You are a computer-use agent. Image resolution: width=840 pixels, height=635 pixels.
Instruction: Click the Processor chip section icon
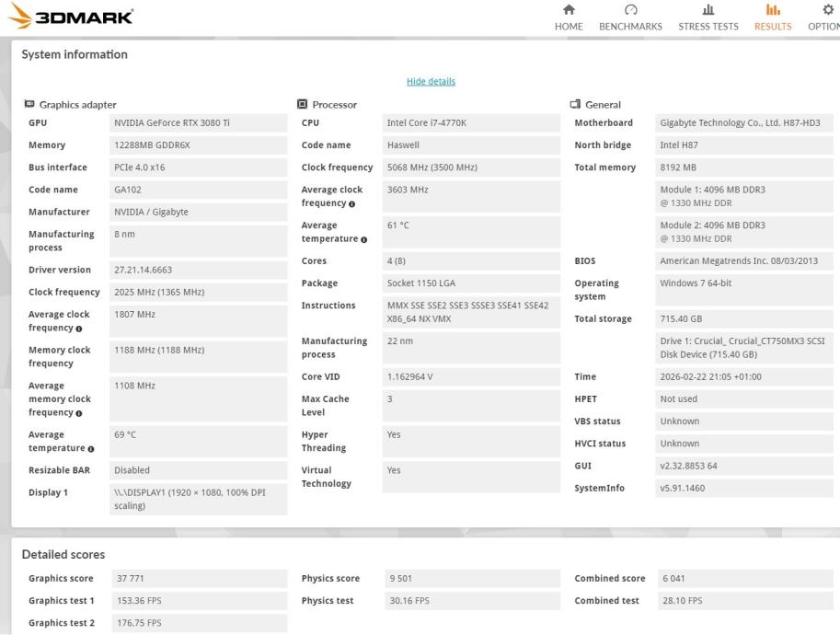tap(302, 104)
